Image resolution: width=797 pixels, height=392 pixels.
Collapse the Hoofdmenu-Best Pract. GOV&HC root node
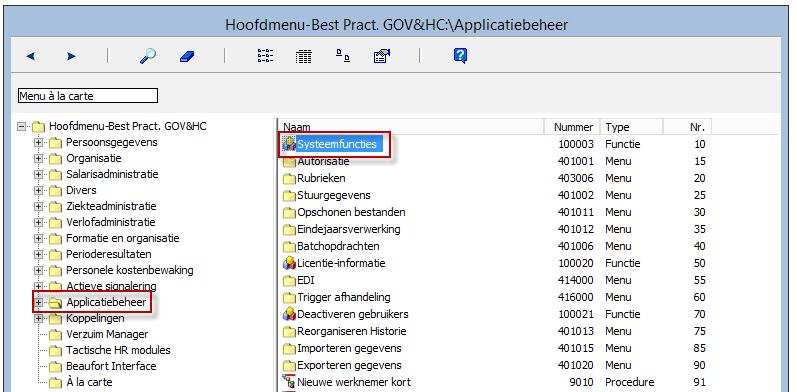click(21, 126)
